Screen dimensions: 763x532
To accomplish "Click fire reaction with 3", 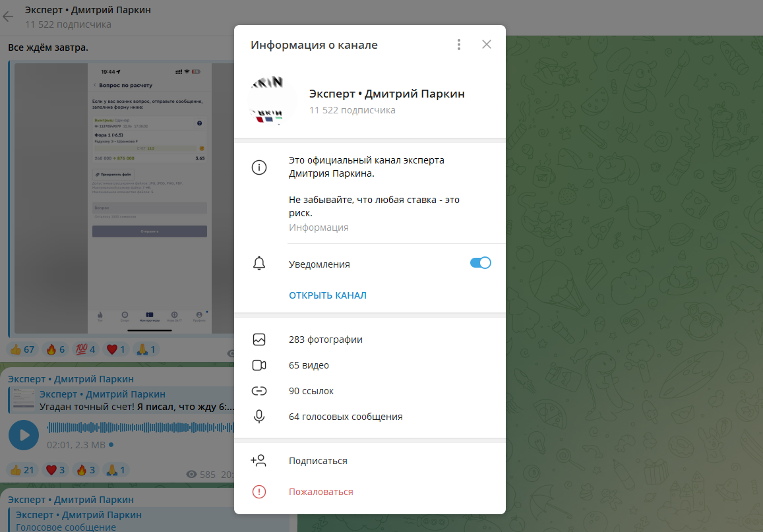I will pyautogui.click(x=86, y=470).
